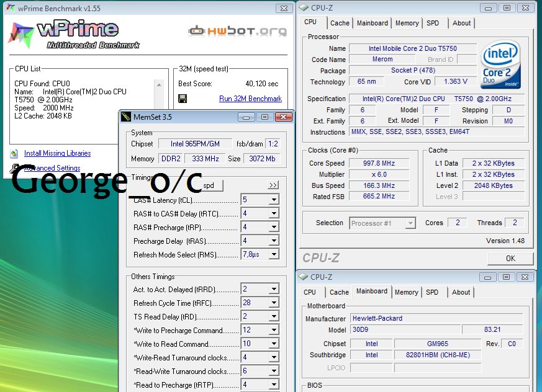The width and height of the screenshot is (542, 392).
Task: Click the Socket P (478) package field
Action: pyautogui.click(x=413, y=71)
